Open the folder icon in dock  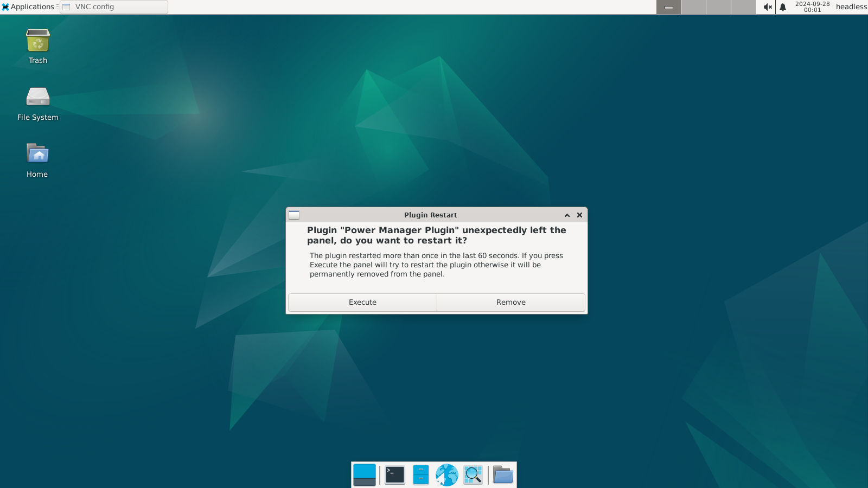coord(503,475)
